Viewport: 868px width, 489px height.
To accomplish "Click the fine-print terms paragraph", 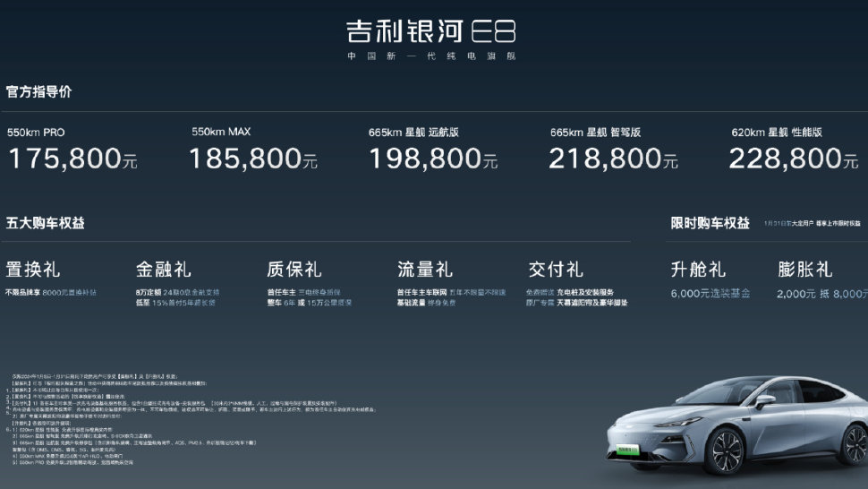I will pyautogui.click(x=191, y=419).
